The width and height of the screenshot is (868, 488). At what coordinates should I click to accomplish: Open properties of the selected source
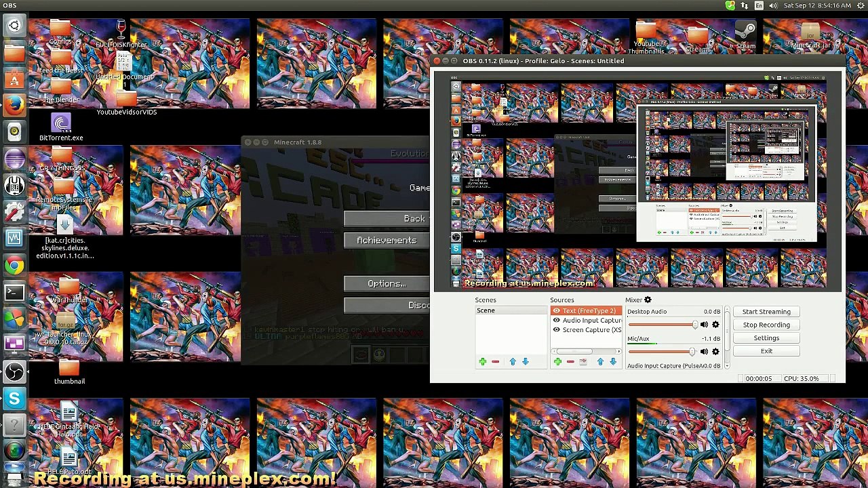coord(583,362)
